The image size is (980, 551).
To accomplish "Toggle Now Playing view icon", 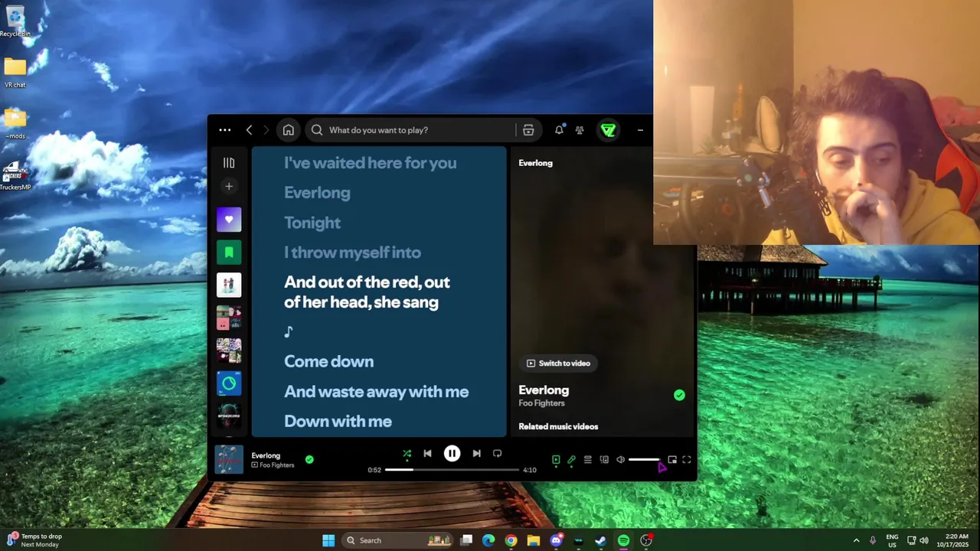I will coord(556,460).
